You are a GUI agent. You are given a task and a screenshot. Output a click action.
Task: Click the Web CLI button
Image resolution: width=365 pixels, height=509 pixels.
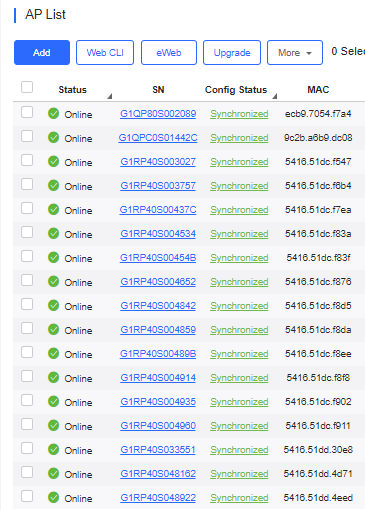point(105,53)
